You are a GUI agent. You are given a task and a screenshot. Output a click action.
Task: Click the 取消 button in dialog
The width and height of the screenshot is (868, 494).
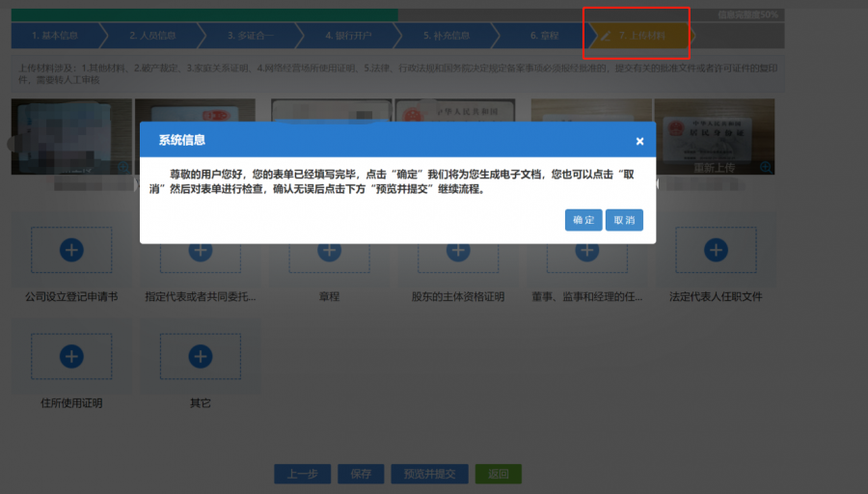click(624, 220)
